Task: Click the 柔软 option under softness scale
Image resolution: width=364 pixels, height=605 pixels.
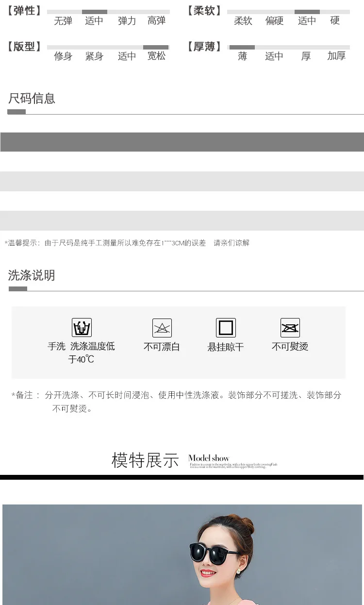Action: point(243,21)
